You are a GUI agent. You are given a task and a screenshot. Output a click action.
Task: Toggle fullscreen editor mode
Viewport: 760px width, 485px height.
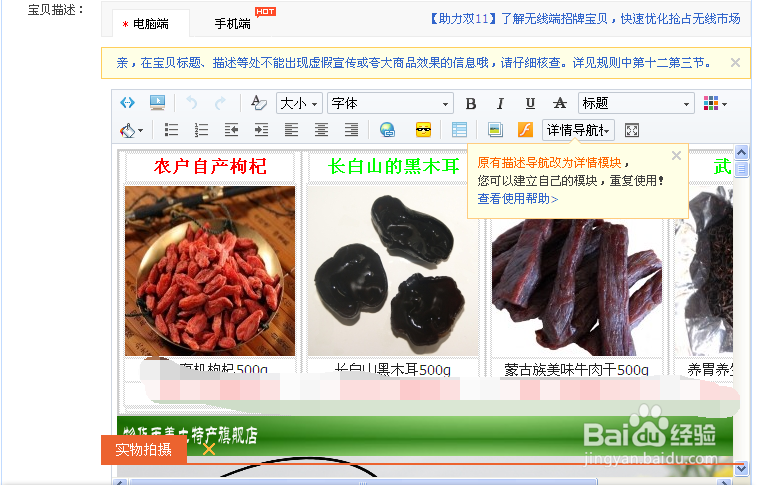632,130
